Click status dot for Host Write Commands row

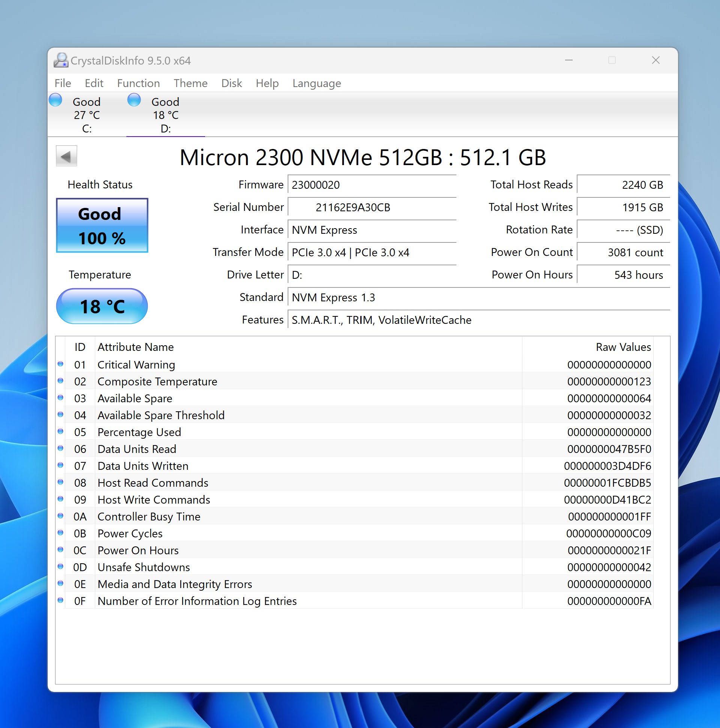[60, 499]
